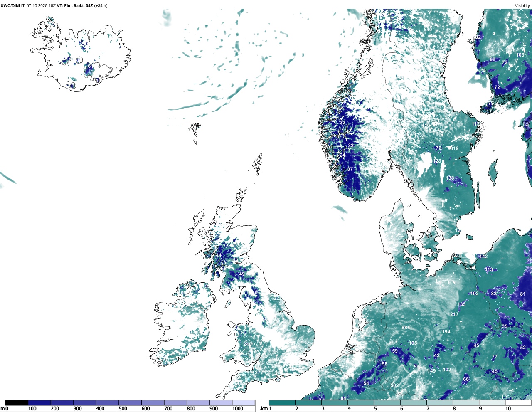Click the '41' value in the Scottish Highlands
Viewport: 532px width, 412px height.
[219, 255]
